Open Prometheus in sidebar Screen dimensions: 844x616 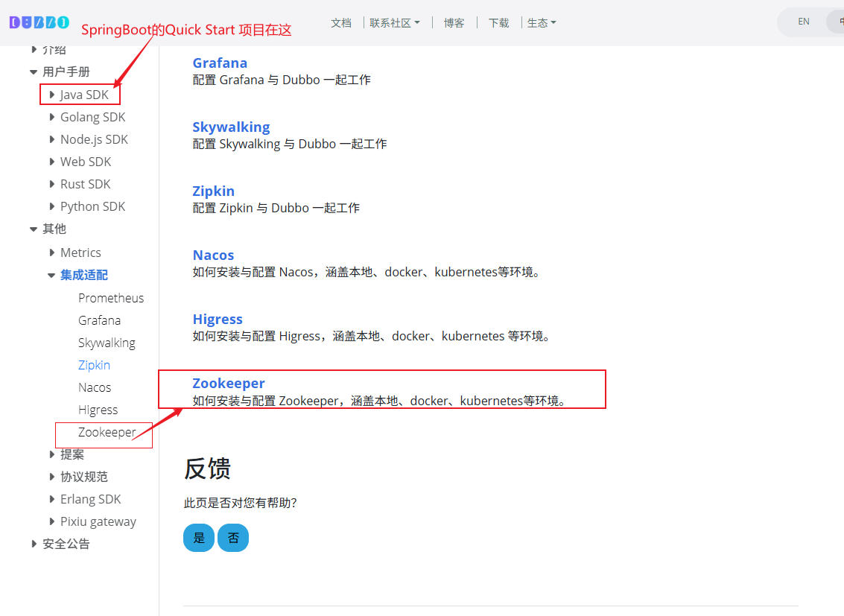click(111, 298)
